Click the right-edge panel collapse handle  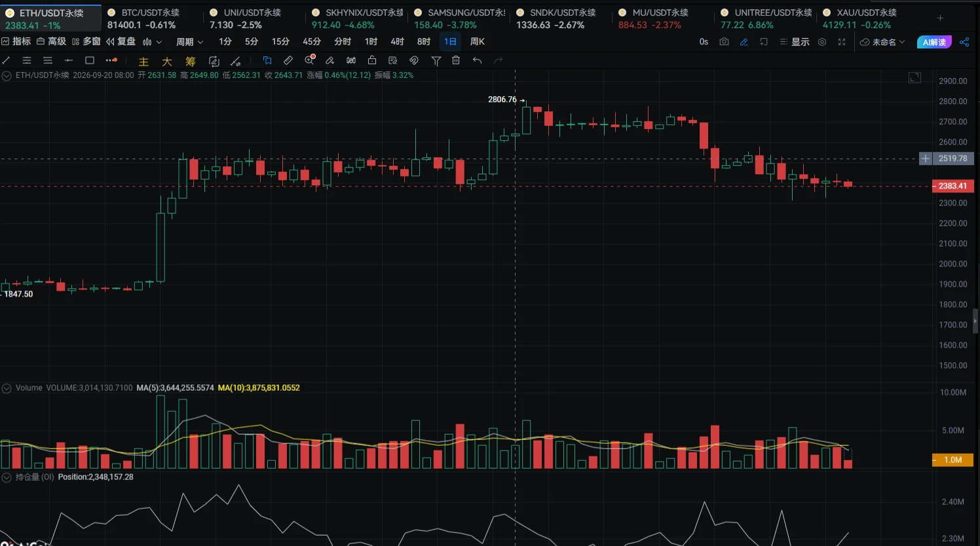(x=975, y=321)
